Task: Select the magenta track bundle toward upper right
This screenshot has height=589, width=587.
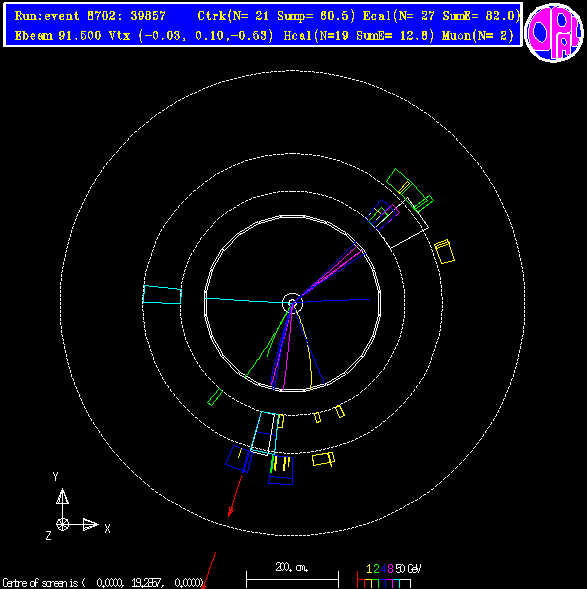Action: click(330, 273)
